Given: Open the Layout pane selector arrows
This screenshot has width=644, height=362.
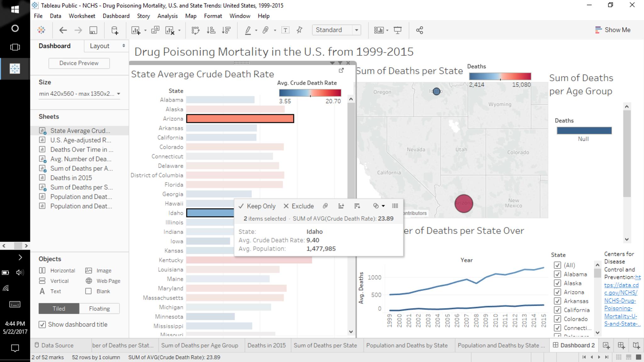Looking at the screenshot, I should pyautogui.click(x=124, y=46).
